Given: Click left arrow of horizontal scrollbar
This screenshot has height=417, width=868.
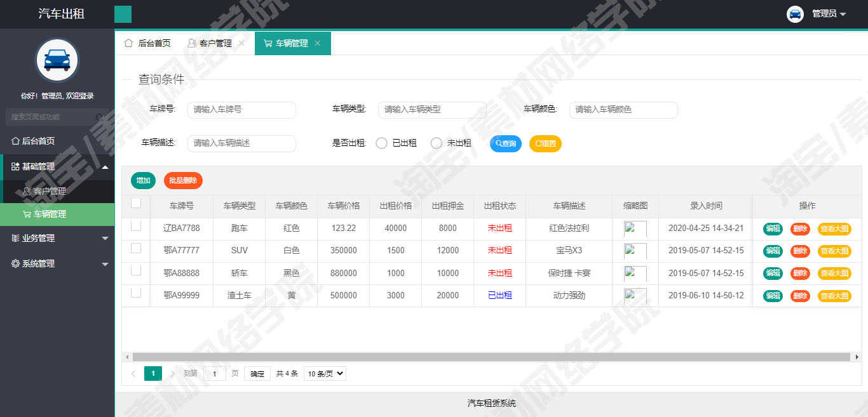Looking at the screenshot, I should click(x=127, y=357).
